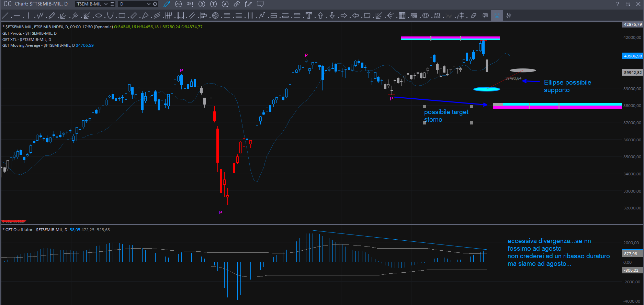This screenshot has height=305, width=644.
Task: Toggle the MOB study tool
Action: click(x=414, y=15)
